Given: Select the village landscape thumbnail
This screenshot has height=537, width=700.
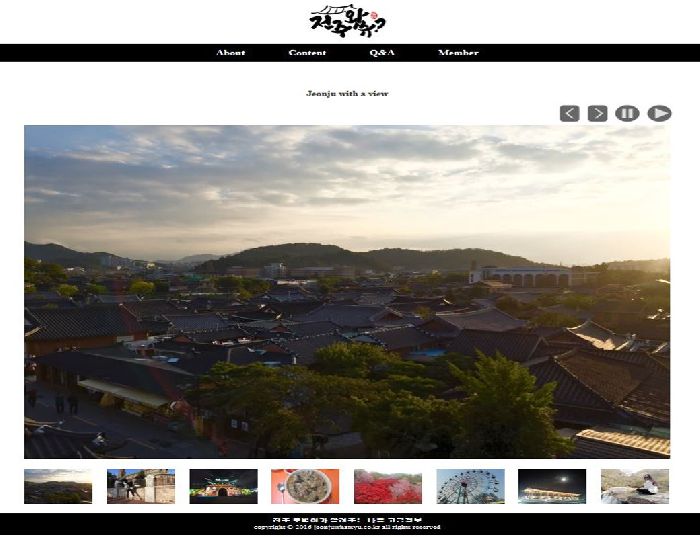Looking at the screenshot, I should tap(58, 486).
